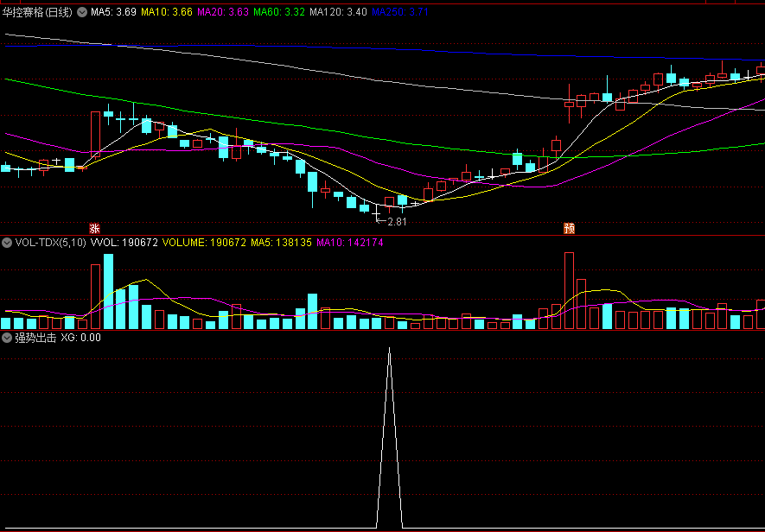The image size is (765, 532).
Task: Click the 2.81 low price label
Action: click(397, 222)
